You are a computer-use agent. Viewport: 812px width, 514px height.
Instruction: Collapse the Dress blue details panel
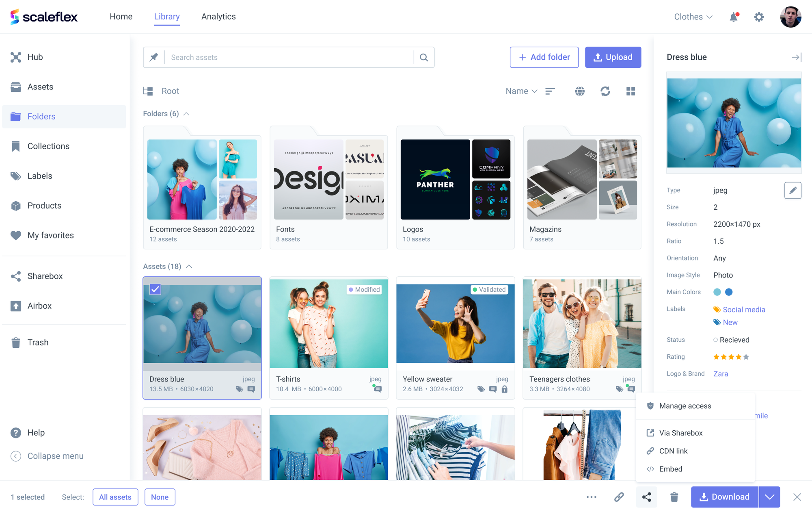[x=796, y=57]
